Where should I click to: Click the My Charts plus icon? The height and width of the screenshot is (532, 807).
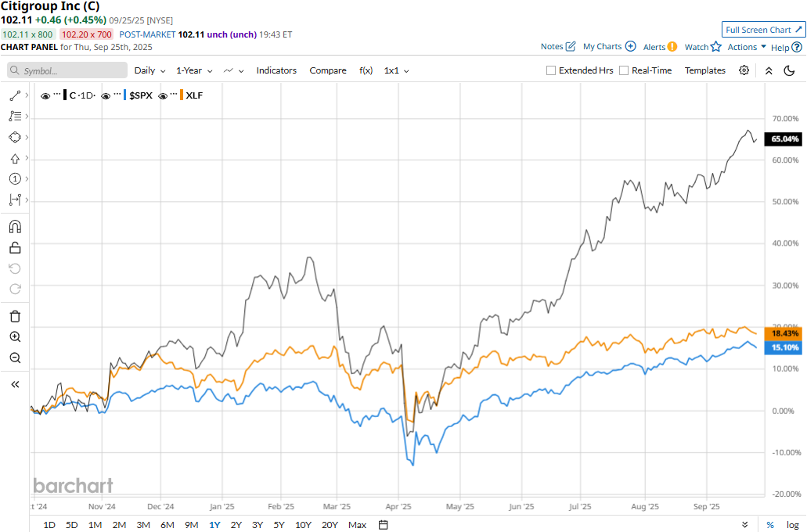pyautogui.click(x=630, y=46)
